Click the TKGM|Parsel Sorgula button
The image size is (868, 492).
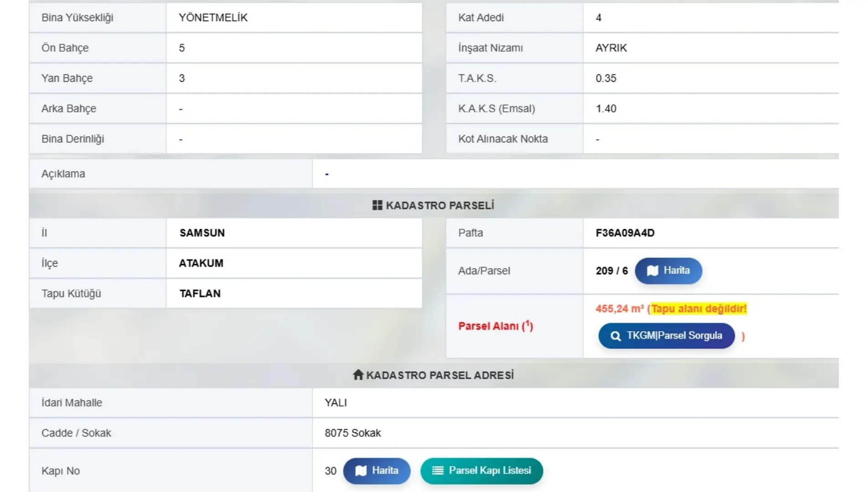point(666,336)
